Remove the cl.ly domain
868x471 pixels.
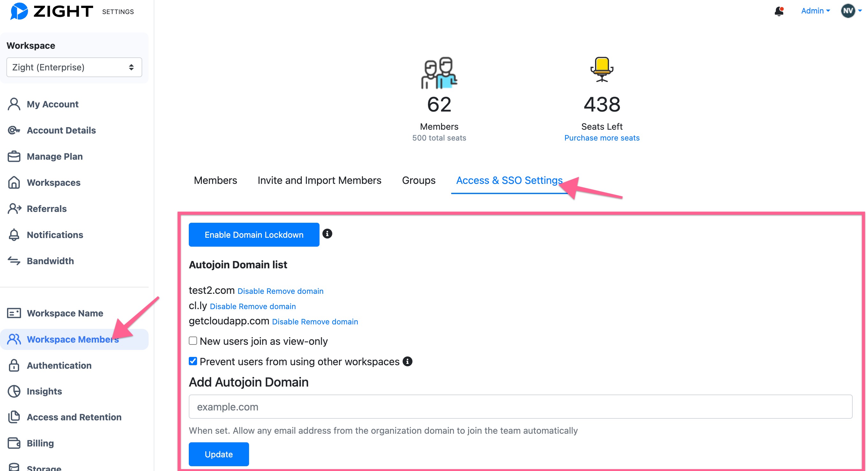[267, 306]
